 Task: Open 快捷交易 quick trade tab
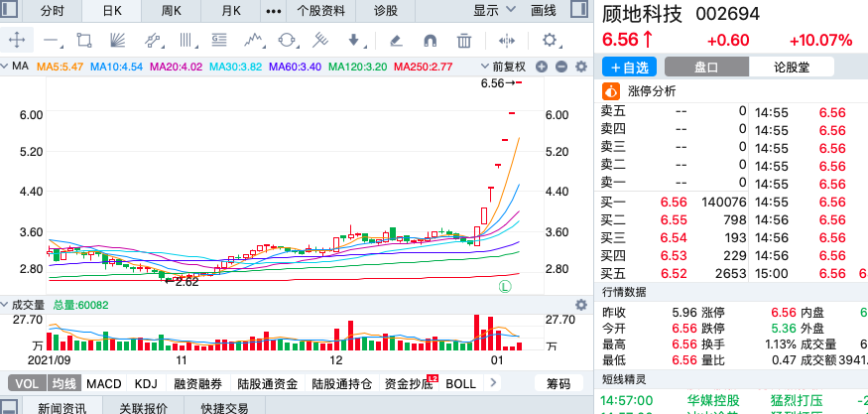[x=225, y=407]
